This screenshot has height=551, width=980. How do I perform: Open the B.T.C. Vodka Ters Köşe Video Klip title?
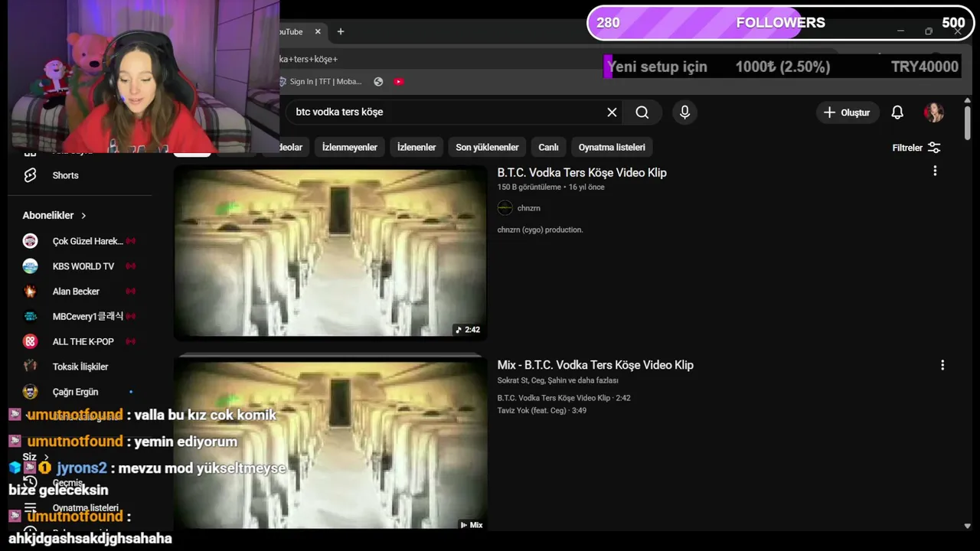coord(582,172)
